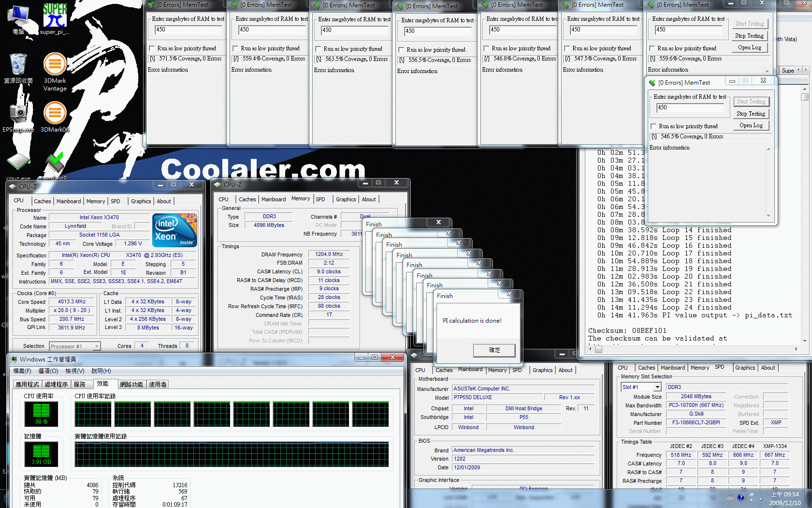Open Caches tab in Xeon X3470 CPU-Z window
The image size is (812, 508).
(x=42, y=201)
